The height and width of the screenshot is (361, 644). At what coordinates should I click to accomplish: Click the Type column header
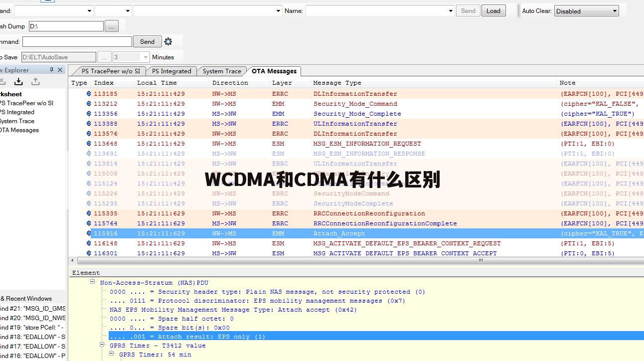(79, 83)
